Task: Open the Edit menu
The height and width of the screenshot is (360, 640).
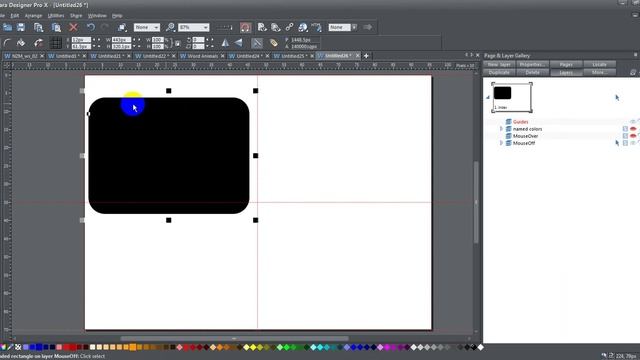Action: [15, 16]
